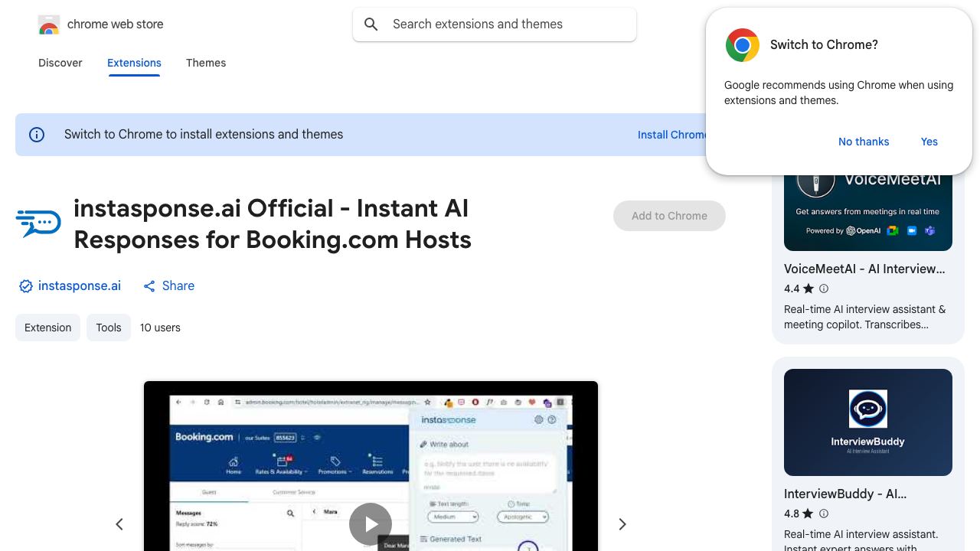Switch to the Themes tab
Image resolution: width=980 pixels, height=551 pixels.
pos(206,63)
